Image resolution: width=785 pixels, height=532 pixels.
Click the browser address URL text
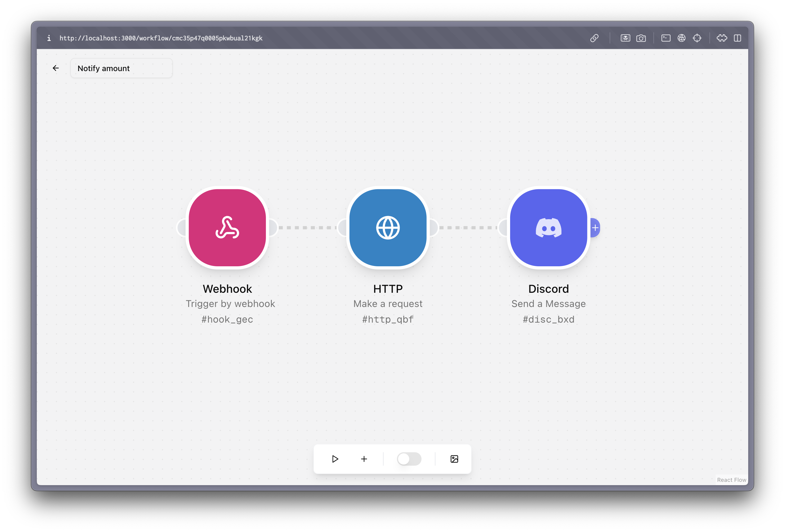161,38
